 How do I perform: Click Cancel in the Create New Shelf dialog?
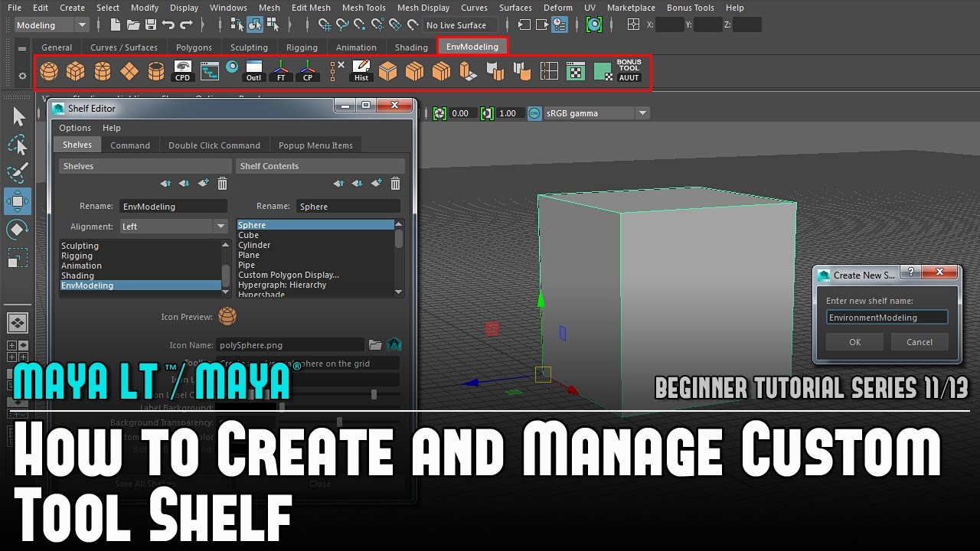pos(919,341)
